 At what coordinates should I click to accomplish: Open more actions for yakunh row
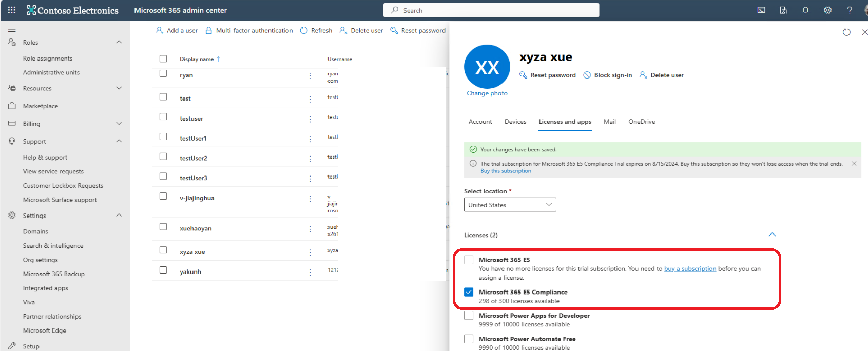pos(310,272)
